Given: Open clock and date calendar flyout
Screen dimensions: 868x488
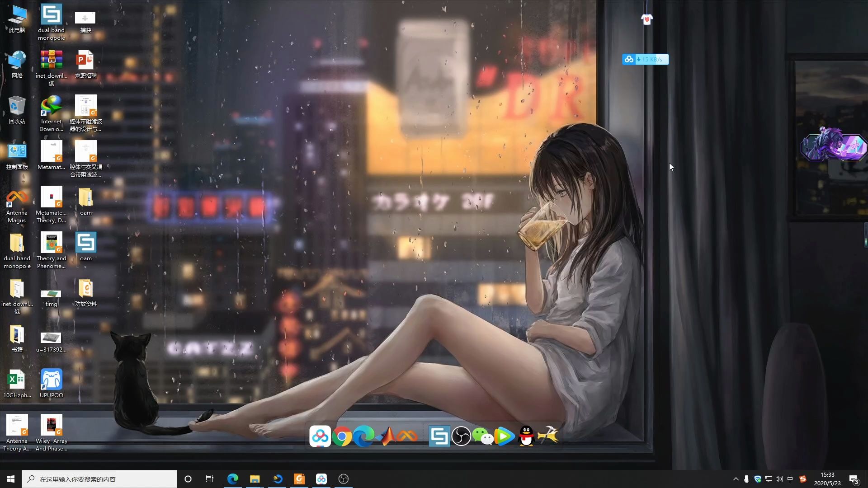Looking at the screenshot, I should click(x=827, y=479).
